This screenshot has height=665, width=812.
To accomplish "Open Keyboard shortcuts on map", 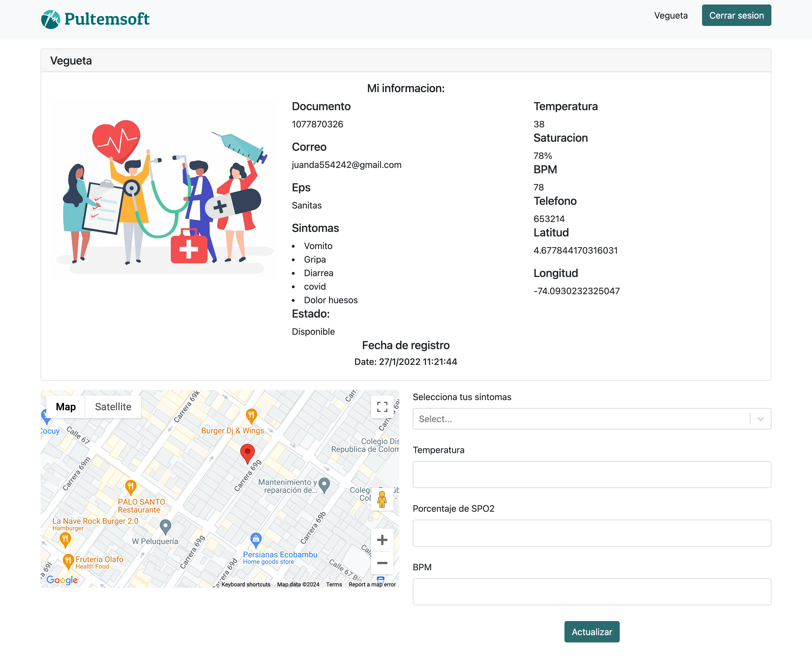I will [246, 585].
